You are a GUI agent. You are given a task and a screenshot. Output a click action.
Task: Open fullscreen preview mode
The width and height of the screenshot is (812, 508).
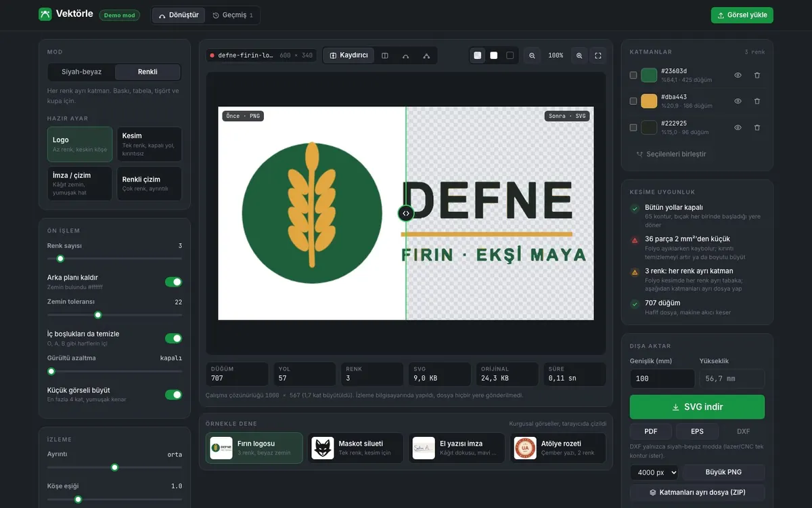tap(598, 56)
